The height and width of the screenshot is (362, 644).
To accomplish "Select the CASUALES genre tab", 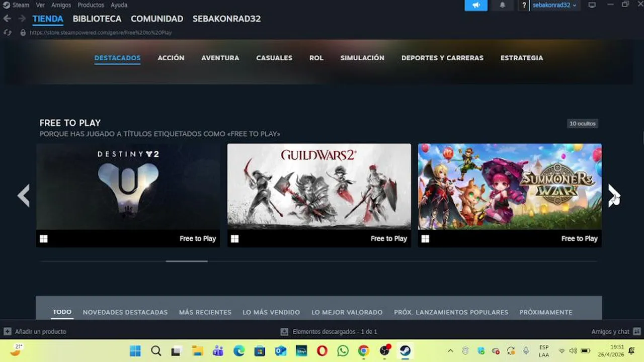I will pos(274,58).
